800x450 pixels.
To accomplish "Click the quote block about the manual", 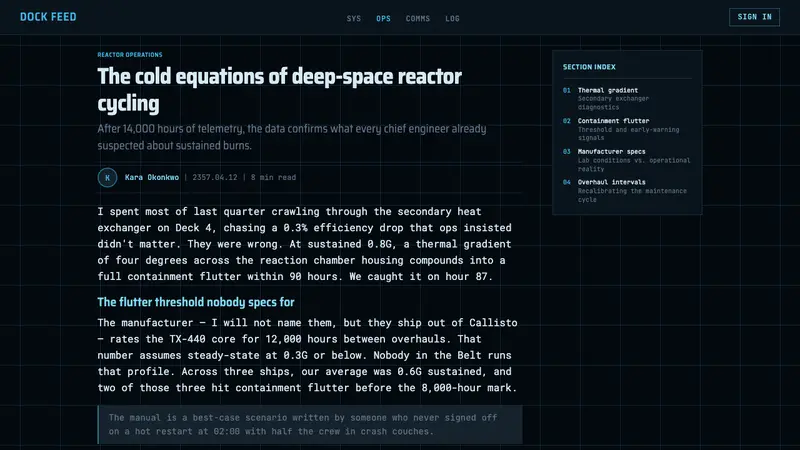I will coord(310,424).
